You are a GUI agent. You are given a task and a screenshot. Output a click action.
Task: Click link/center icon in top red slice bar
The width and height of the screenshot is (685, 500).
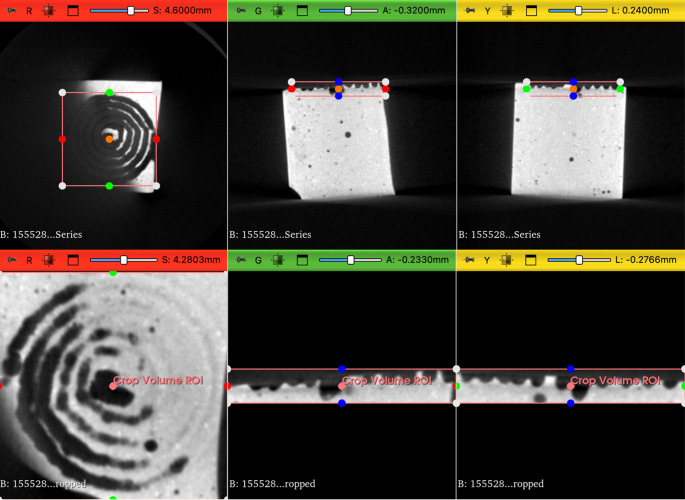[x=48, y=10]
